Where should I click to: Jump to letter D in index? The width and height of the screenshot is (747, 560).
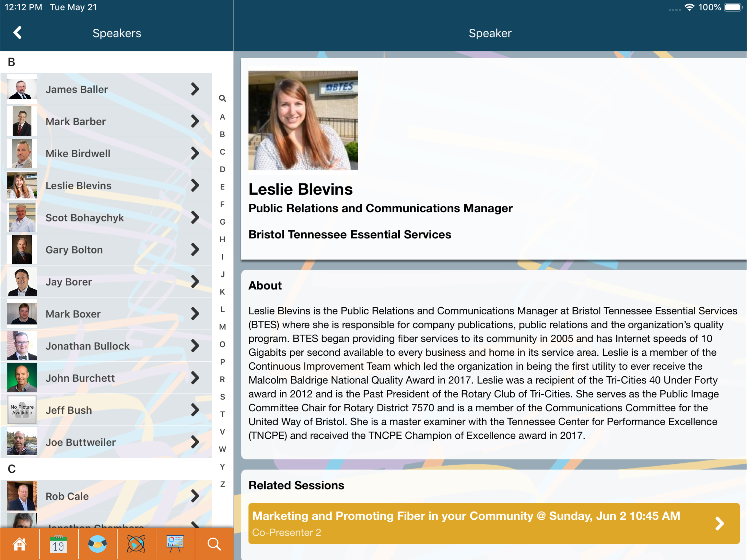click(222, 169)
